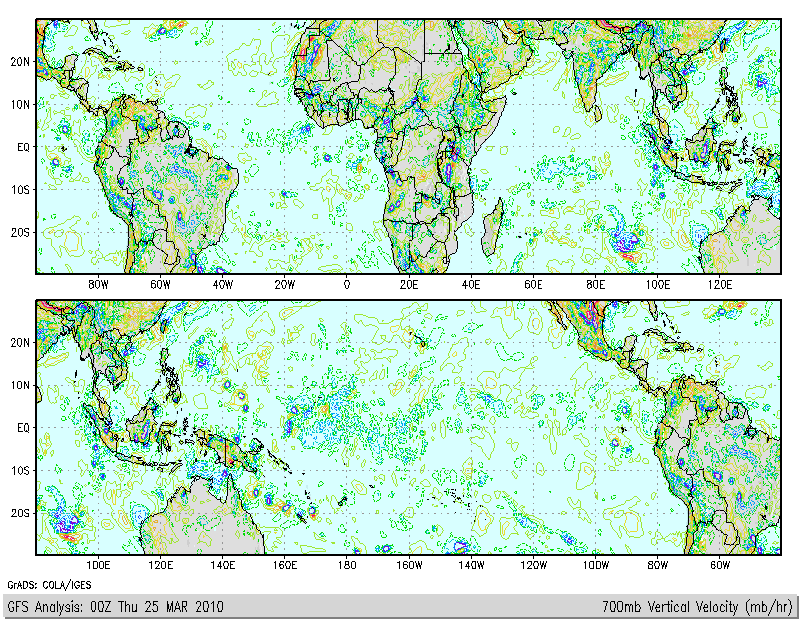Select the 0 longitude label under upper map

pos(347,285)
